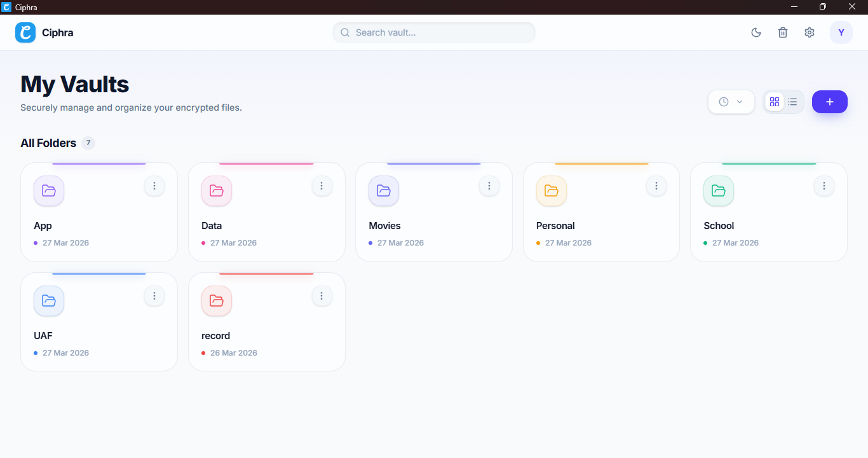
Task: Click the All Folders heading
Action: [x=50, y=142]
